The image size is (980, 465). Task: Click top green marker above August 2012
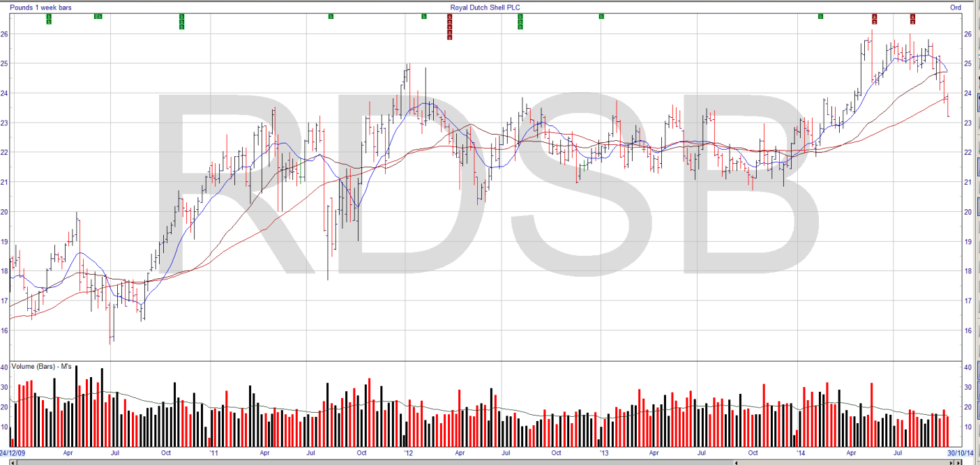pyautogui.click(x=520, y=16)
